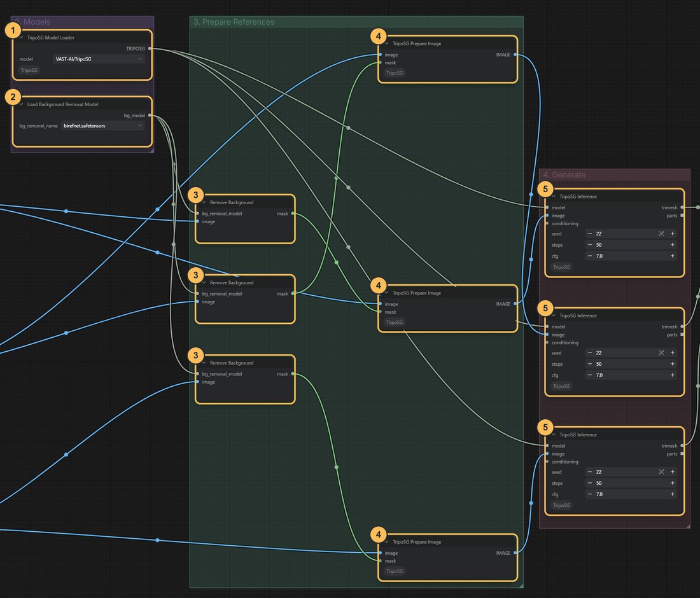Collapse the top TripoSG Inference node
Viewport: 700px width, 598px height.
coord(554,197)
